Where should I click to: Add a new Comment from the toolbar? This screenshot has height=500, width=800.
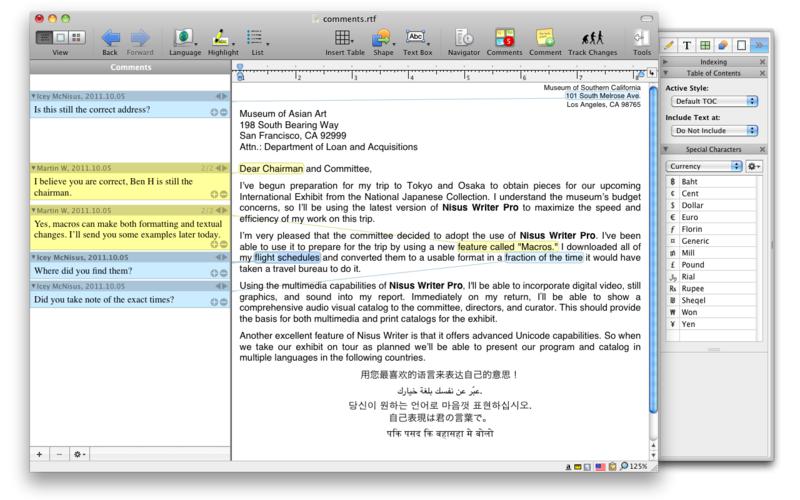(546, 38)
